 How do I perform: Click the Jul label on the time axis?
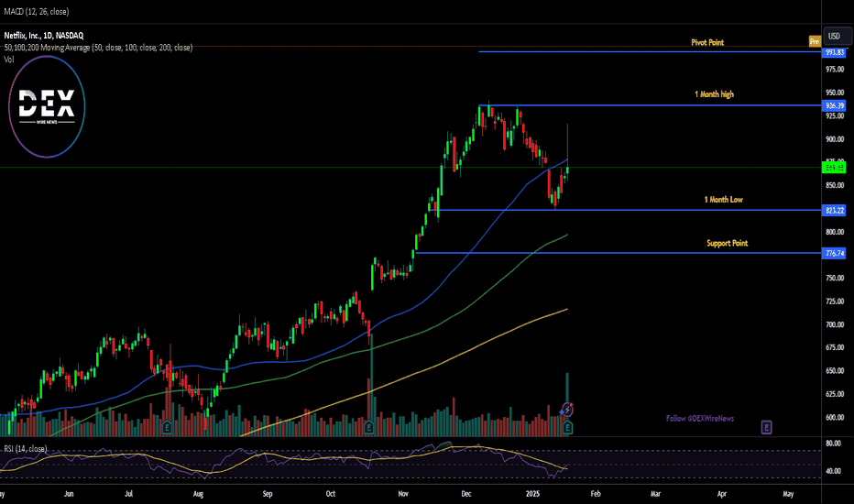click(x=128, y=494)
